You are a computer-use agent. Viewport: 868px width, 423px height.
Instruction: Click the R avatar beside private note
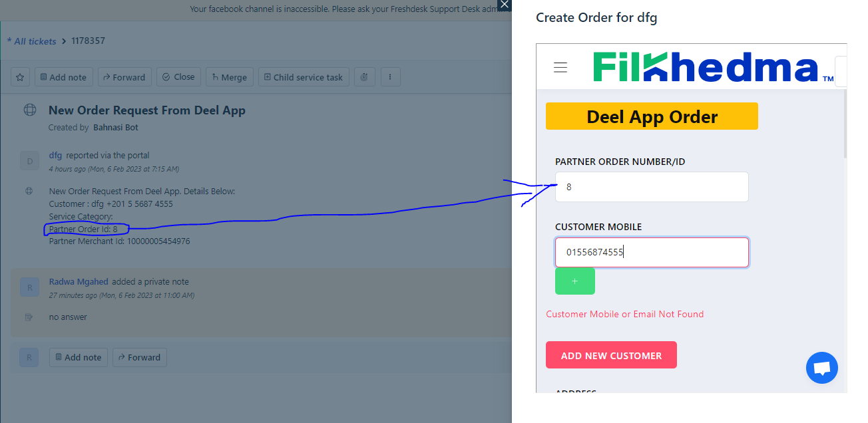29,287
